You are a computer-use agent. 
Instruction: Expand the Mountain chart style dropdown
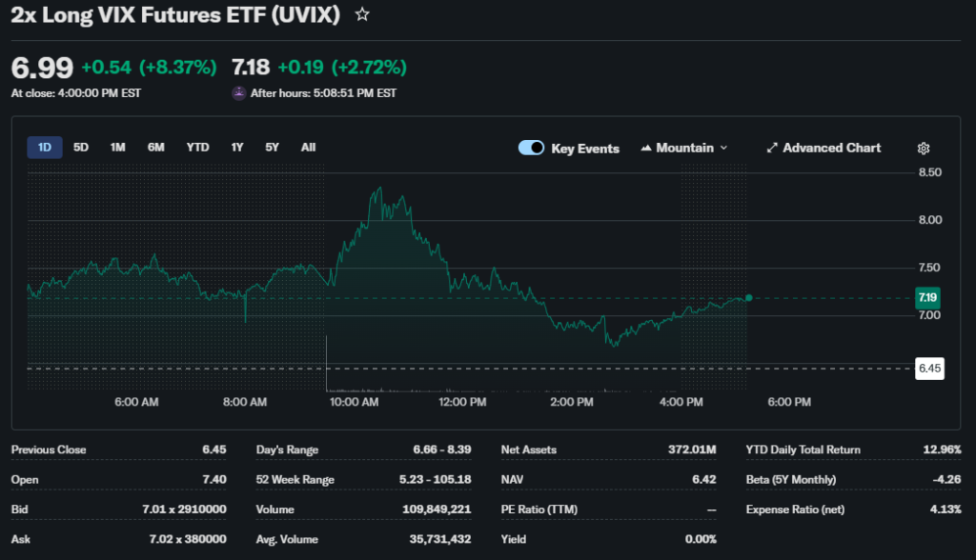pyautogui.click(x=722, y=149)
